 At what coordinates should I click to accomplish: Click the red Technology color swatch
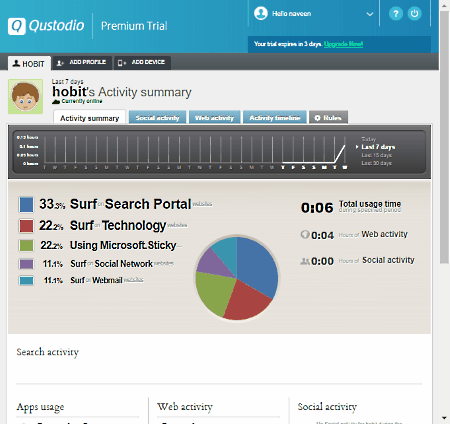click(x=26, y=226)
